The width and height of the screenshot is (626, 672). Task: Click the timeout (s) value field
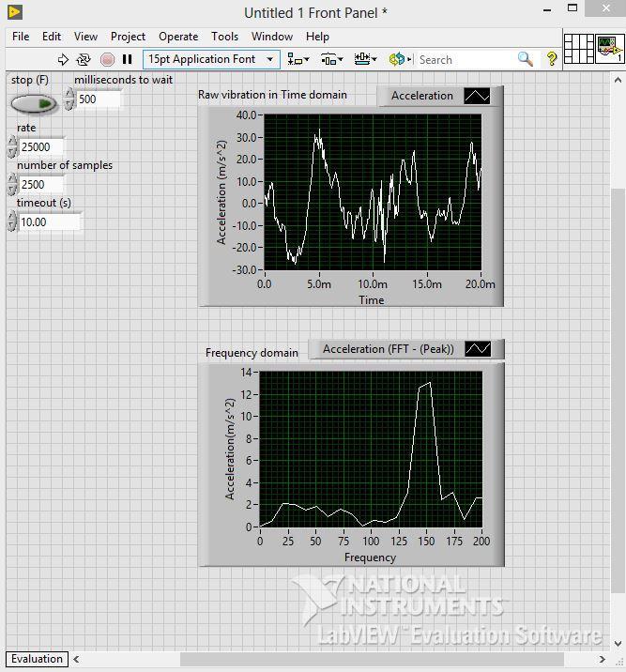pos(50,222)
